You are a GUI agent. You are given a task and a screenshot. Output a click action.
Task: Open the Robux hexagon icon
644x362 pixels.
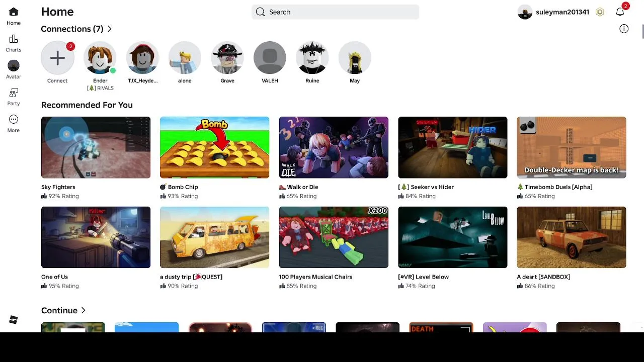click(x=600, y=12)
